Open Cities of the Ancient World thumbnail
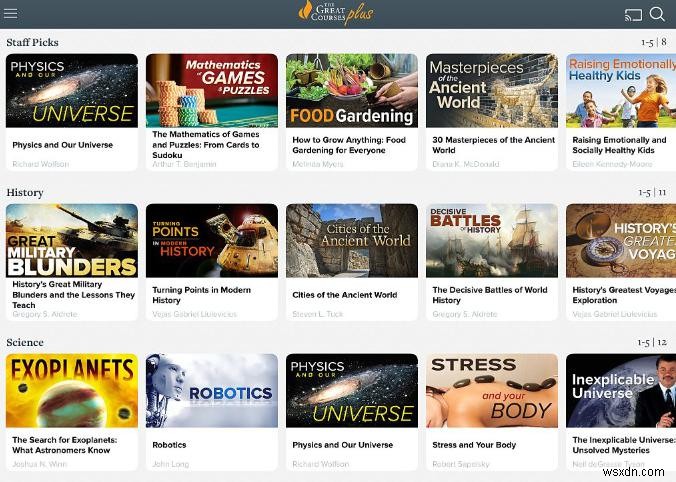Viewport: 676px width, 482px height. [352, 241]
